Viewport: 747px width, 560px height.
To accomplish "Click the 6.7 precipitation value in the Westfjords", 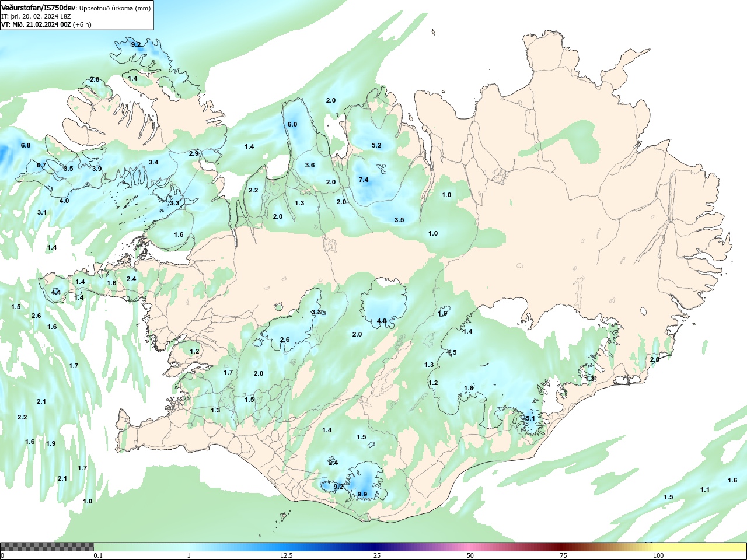I will click(x=41, y=165).
